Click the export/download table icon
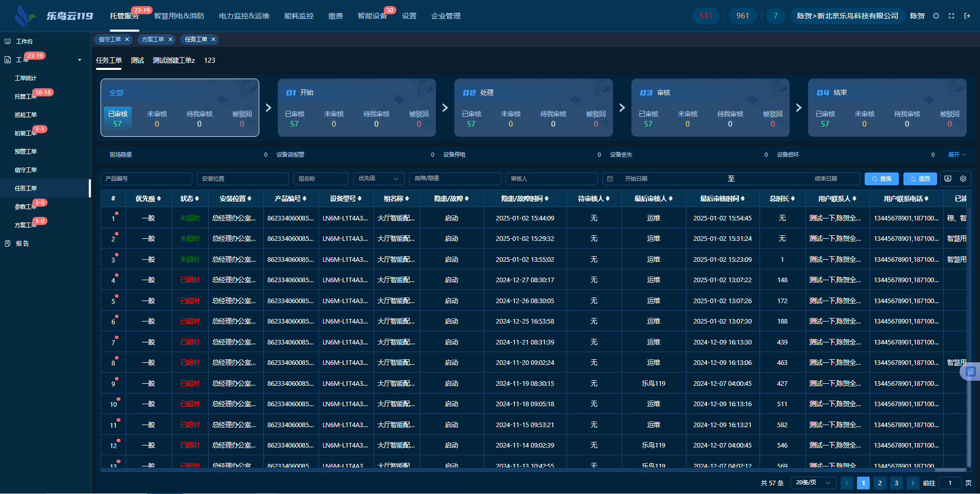 (x=948, y=179)
